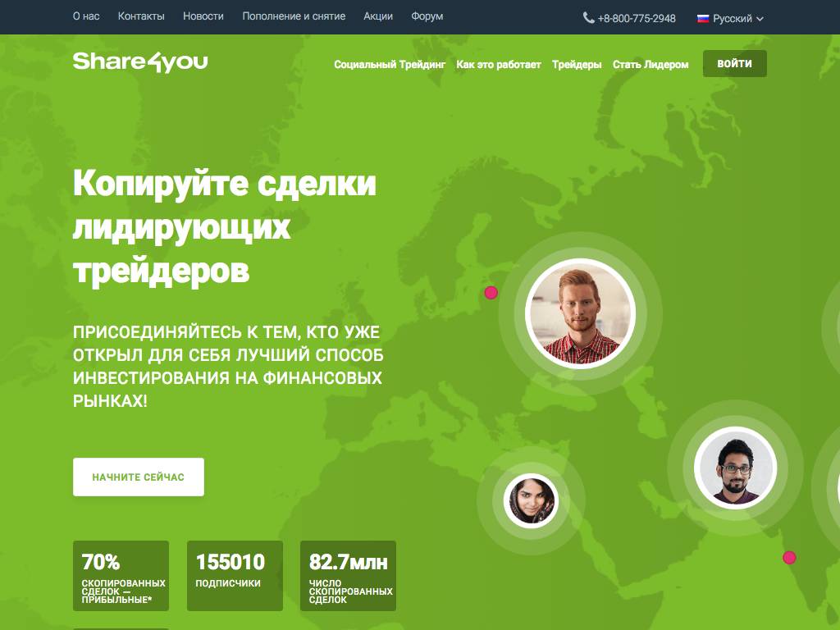Viewport: 840px width, 630px height.
Task: Click the 155010 Подписчики stat tile
Action: [x=235, y=575]
